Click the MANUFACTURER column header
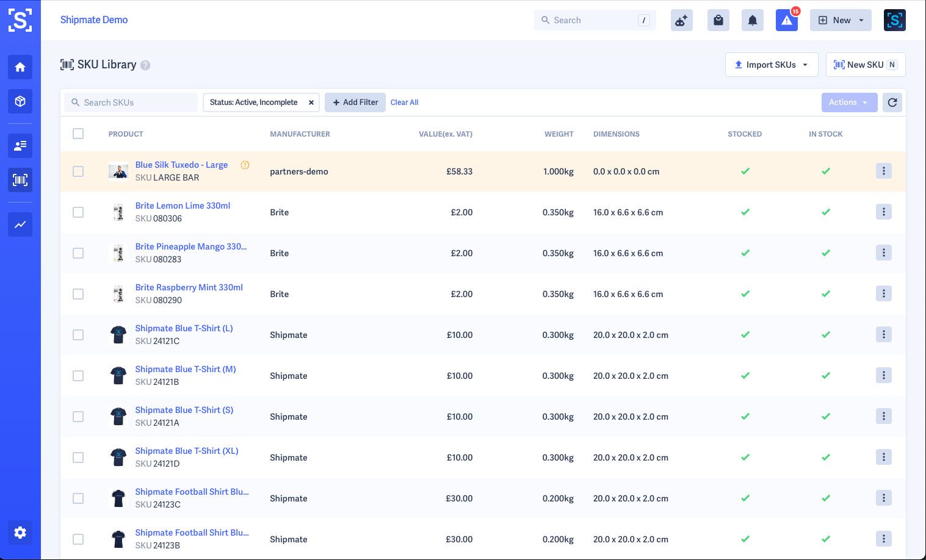 point(300,134)
